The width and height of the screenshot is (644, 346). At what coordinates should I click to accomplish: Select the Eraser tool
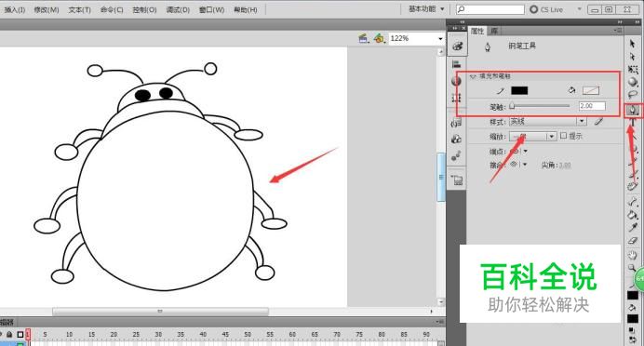pyautogui.click(x=633, y=241)
